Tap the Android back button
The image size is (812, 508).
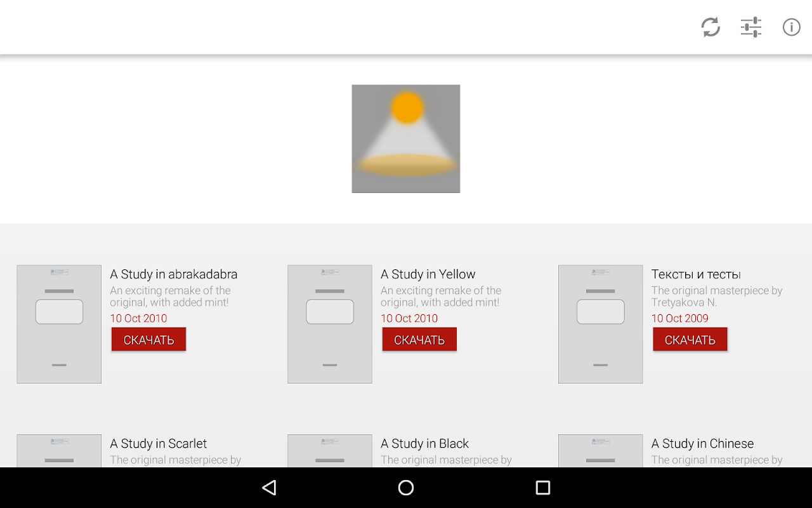[x=270, y=488]
